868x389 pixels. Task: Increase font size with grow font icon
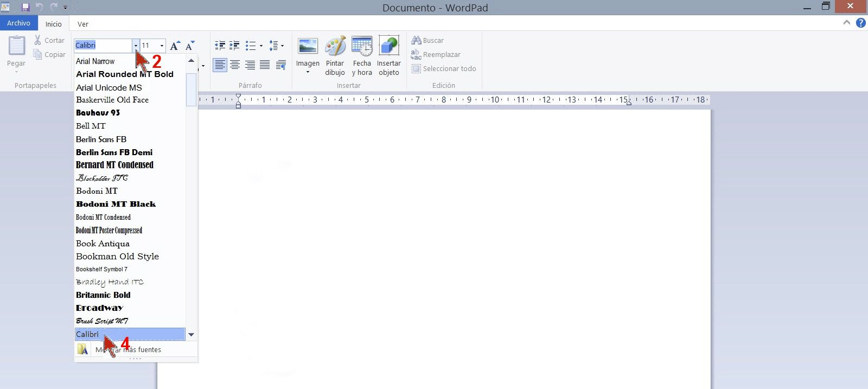tap(175, 46)
